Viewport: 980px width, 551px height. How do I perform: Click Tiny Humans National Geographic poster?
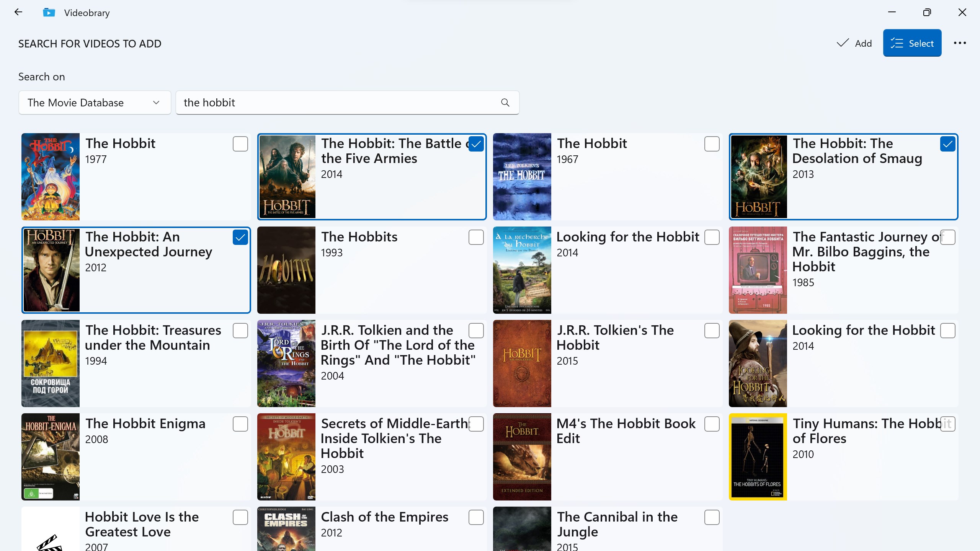[x=758, y=456]
